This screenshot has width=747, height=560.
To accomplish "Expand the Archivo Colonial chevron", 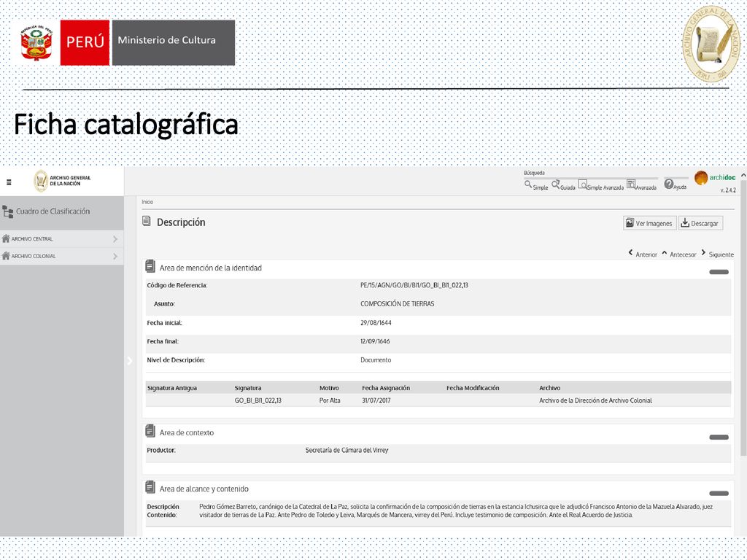I will tap(115, 256).
